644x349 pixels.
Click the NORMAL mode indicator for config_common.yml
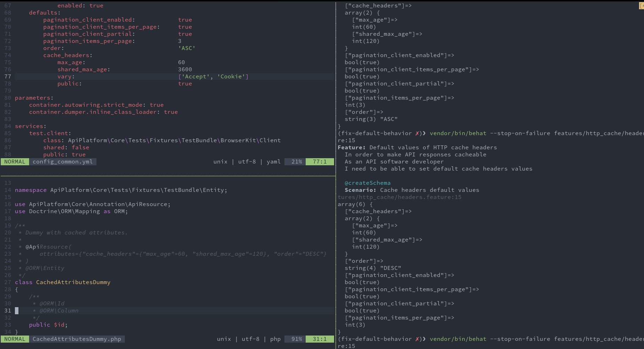(x=15, y=162)
